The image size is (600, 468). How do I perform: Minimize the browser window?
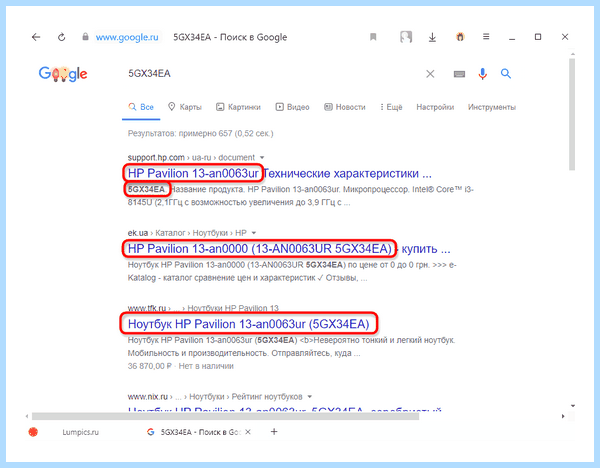tap(512, 38)
